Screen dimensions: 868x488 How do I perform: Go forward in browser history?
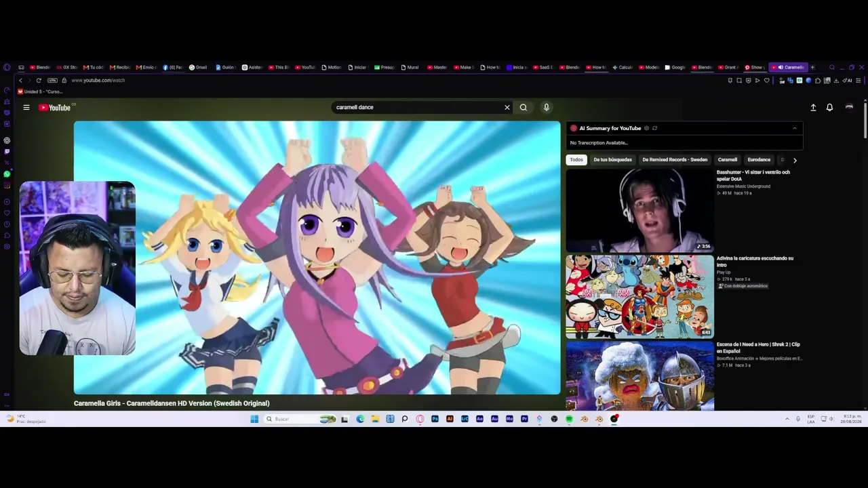point(29,81)
